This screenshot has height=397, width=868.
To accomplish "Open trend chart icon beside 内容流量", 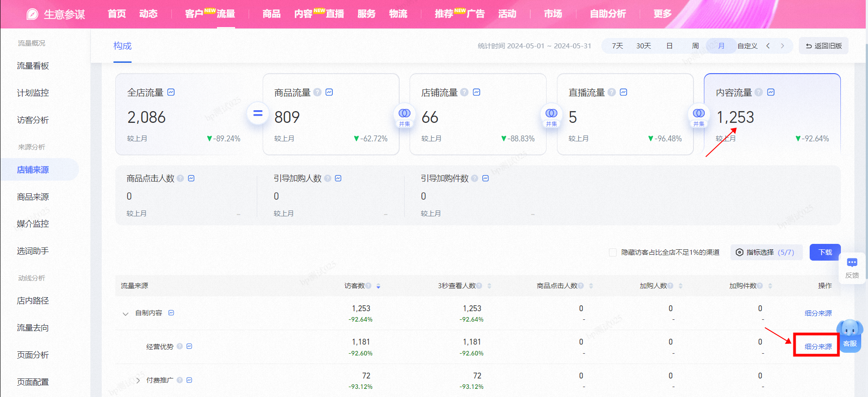I will point(771,92).
